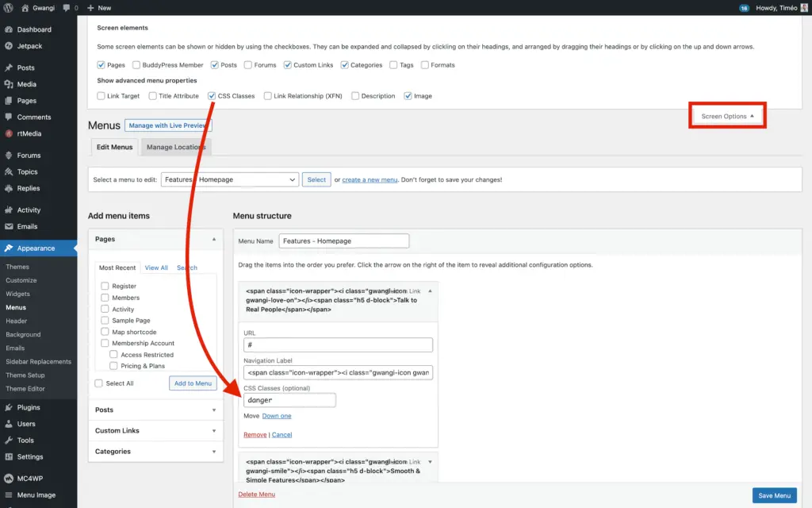Viewport: 812px width, 508px height.
Task: Check the Register page checkbox
Action: [x=105, y=286]
